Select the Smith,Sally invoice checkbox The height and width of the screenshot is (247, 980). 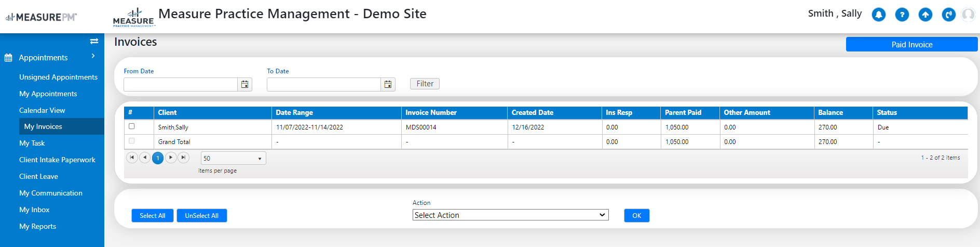[131, 126]
